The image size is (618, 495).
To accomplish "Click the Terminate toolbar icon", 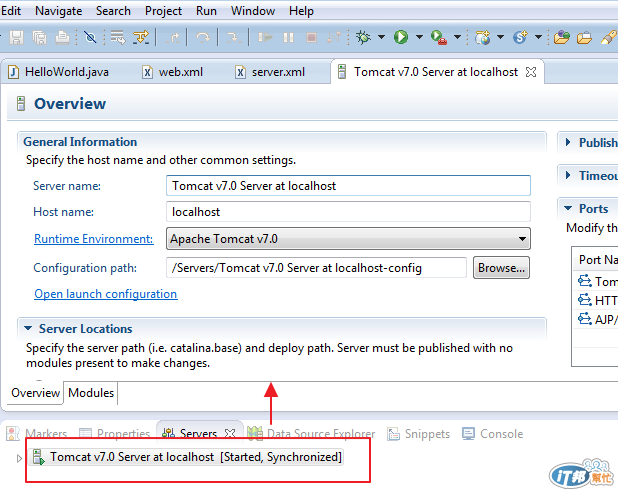I will (311, 37).
